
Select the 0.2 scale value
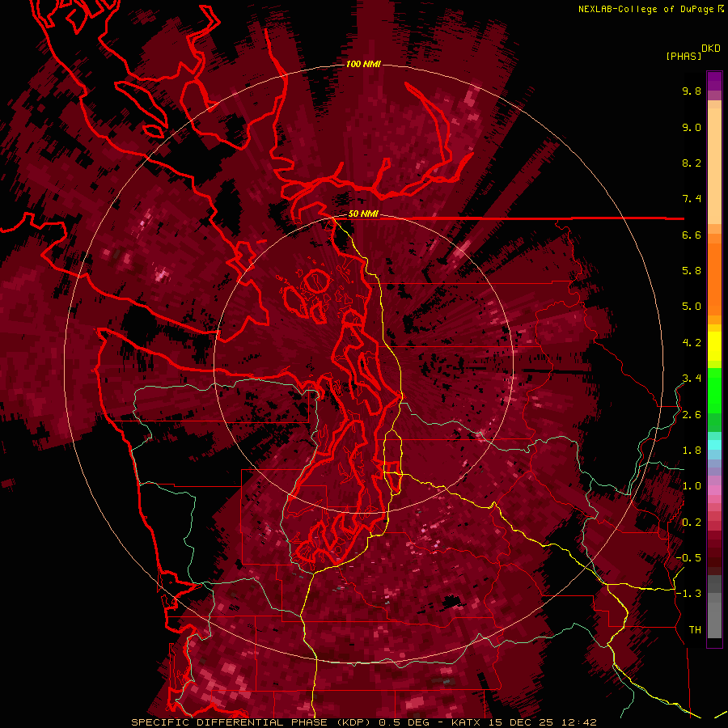[692, 523]
